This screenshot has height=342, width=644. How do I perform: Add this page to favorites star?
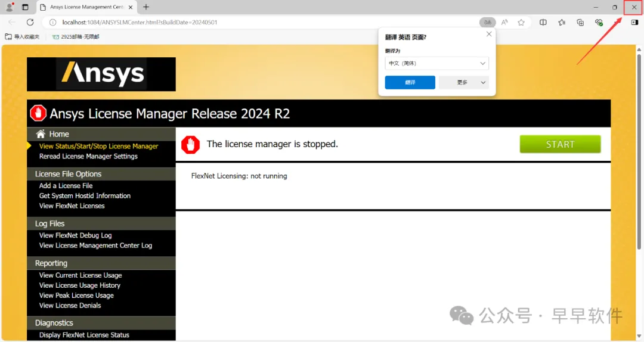pos(521,22)
